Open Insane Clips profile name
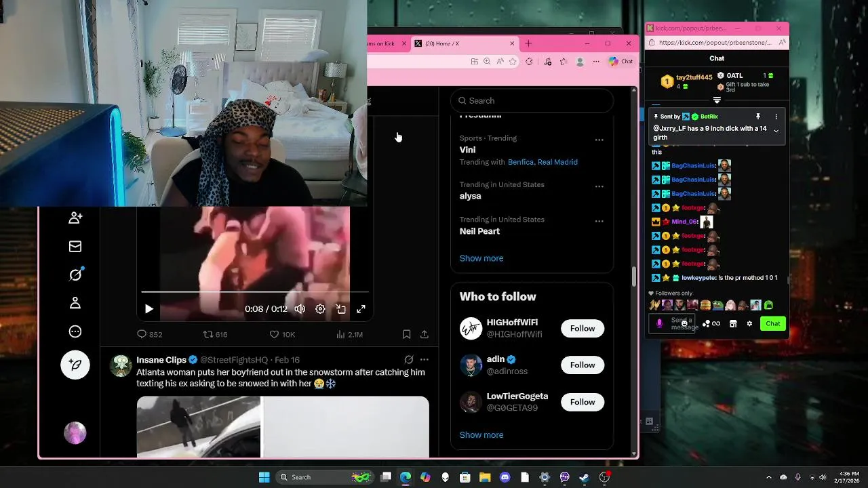The width and height of the screenshot is (868, 488). (x=161, y=360)
